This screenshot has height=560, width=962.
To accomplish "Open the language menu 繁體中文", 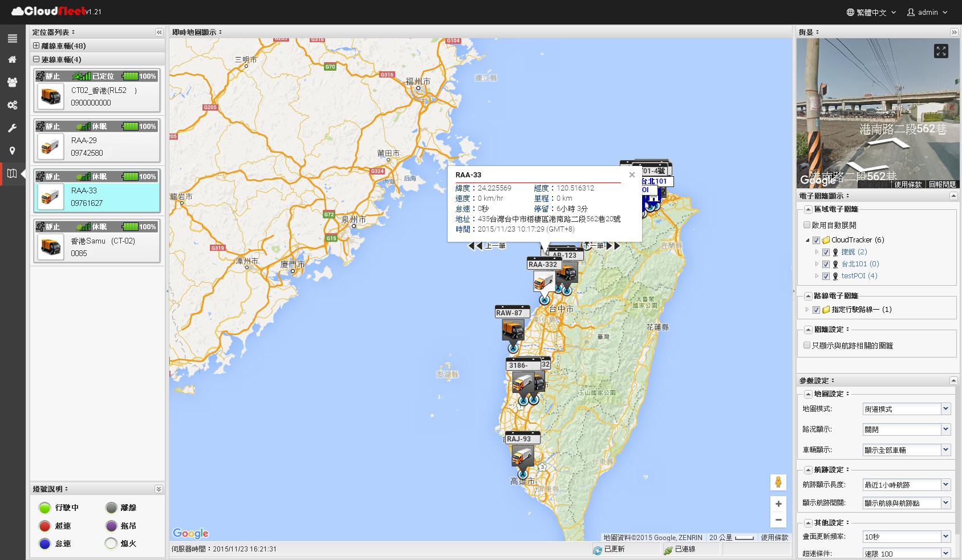I will 871,12.
